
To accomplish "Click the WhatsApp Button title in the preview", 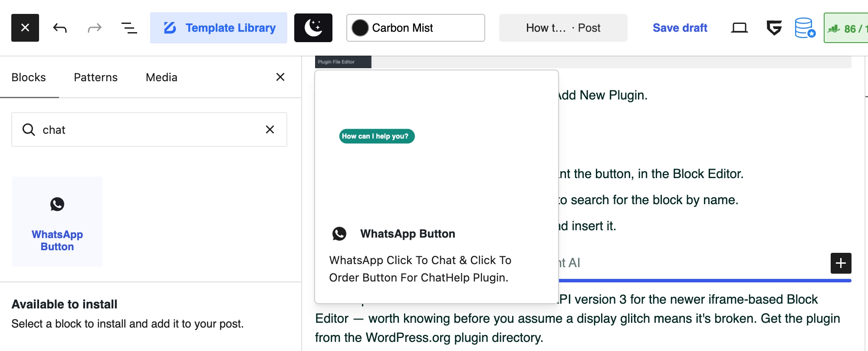I will point(408,234).
